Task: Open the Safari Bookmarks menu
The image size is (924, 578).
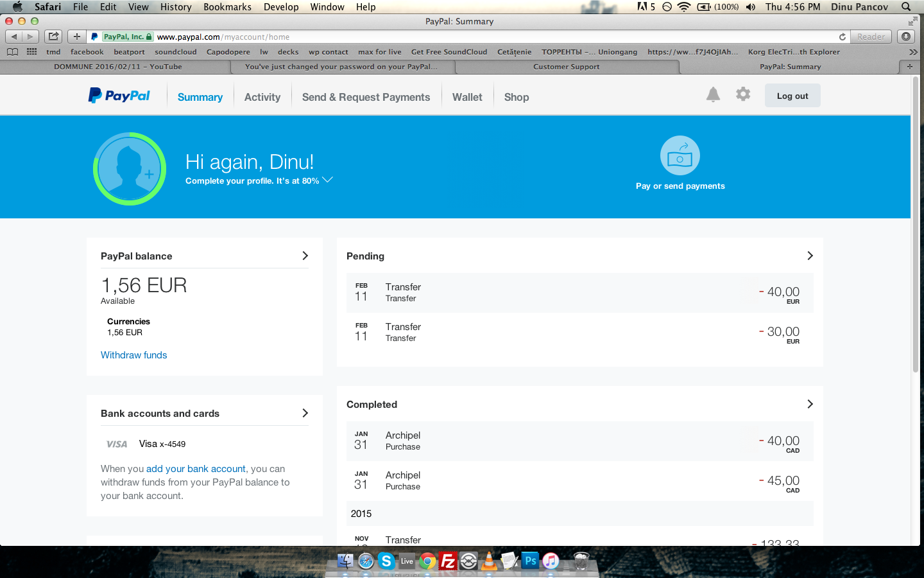Action: (x=227, y=6)
